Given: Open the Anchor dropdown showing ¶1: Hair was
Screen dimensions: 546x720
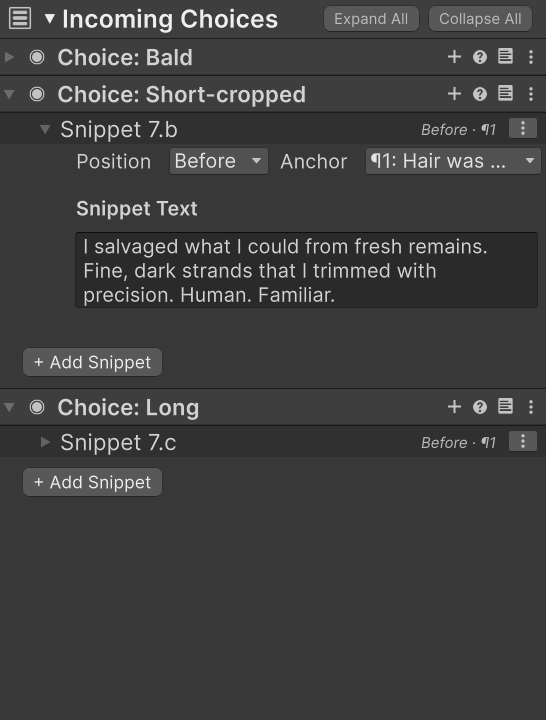Looking at the screenshot, I should tap(453, 161).
